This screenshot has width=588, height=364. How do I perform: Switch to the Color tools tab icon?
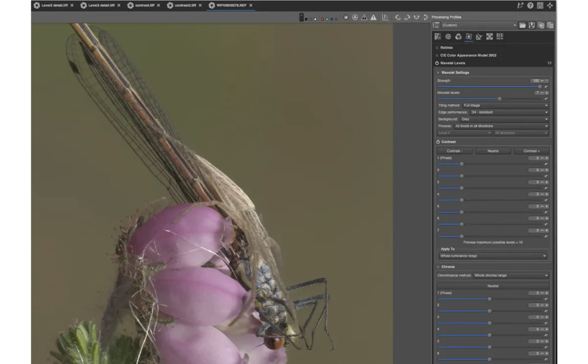coord(458,36)
